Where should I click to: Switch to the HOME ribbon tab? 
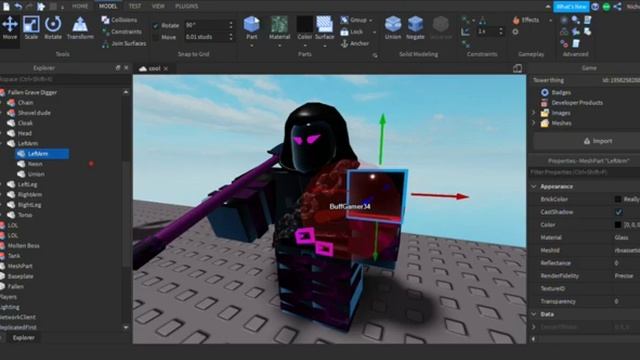(x=80, y=6)
